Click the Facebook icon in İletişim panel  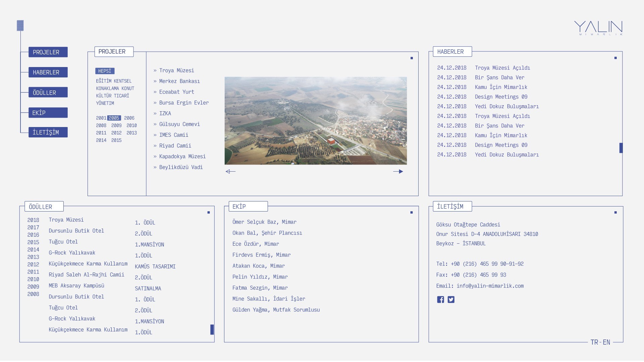440,300
